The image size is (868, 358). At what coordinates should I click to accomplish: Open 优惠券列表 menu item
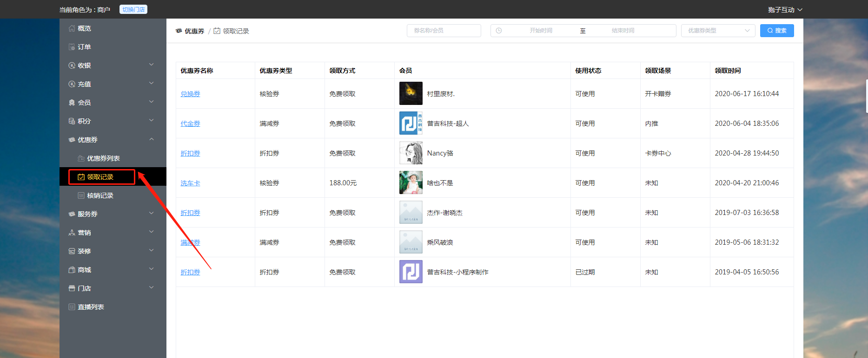(113, 158)
